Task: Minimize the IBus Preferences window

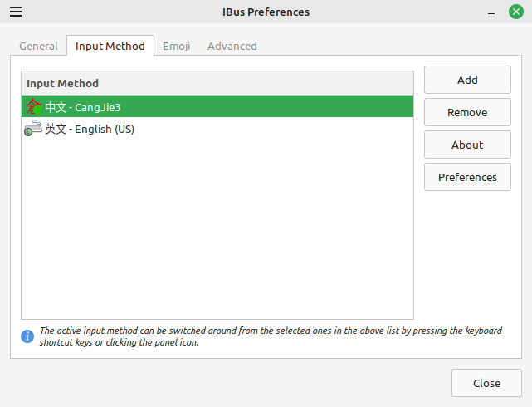Action: pyautogui.click(x=491, y=12)
